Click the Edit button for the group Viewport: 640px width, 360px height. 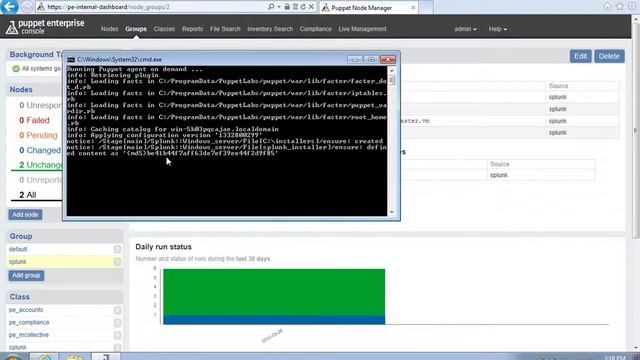[x=580, y=56]
